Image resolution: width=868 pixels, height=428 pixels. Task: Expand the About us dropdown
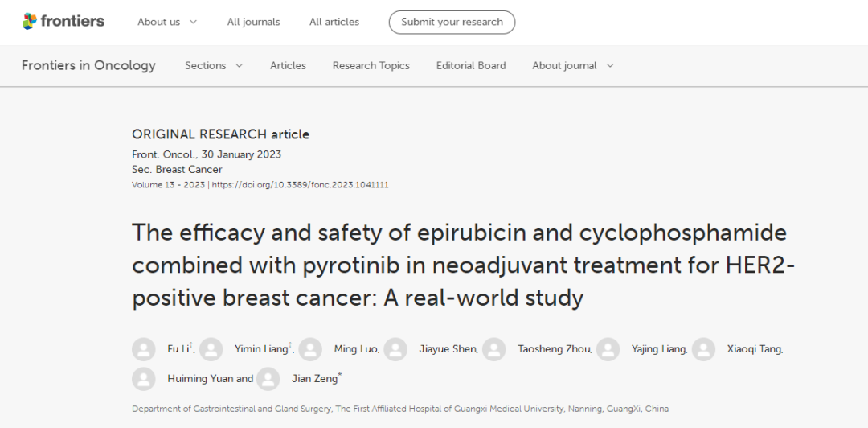[167, 22]
